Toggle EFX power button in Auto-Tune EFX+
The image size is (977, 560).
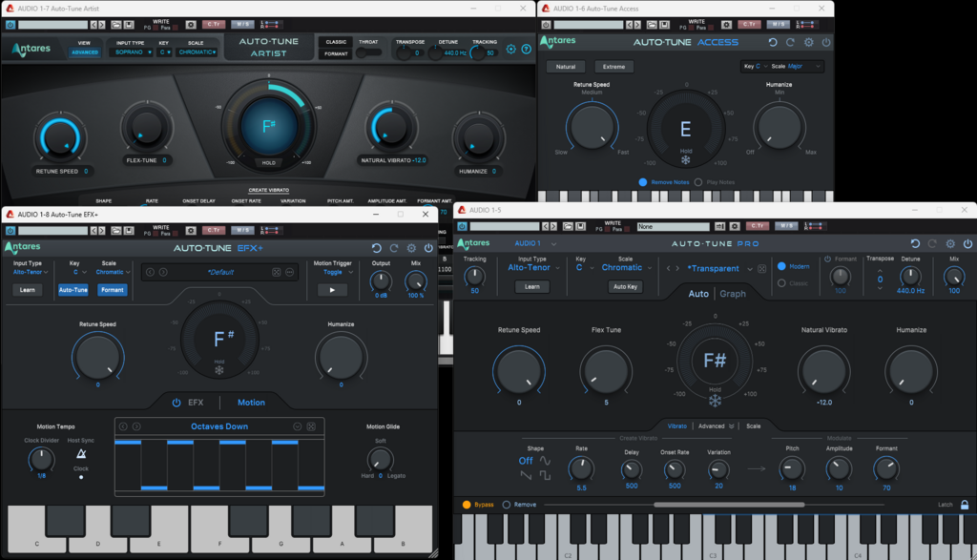click(x=177, y=403)
